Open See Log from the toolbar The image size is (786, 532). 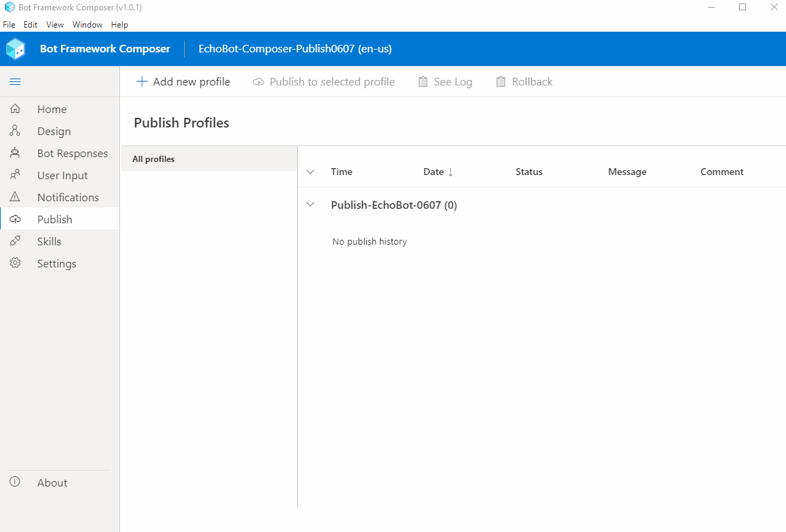(x=445, y=81)
